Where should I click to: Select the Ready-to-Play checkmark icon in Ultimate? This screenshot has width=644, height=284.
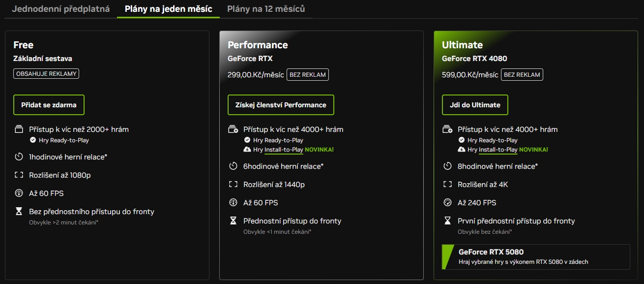tap(461, 139)
